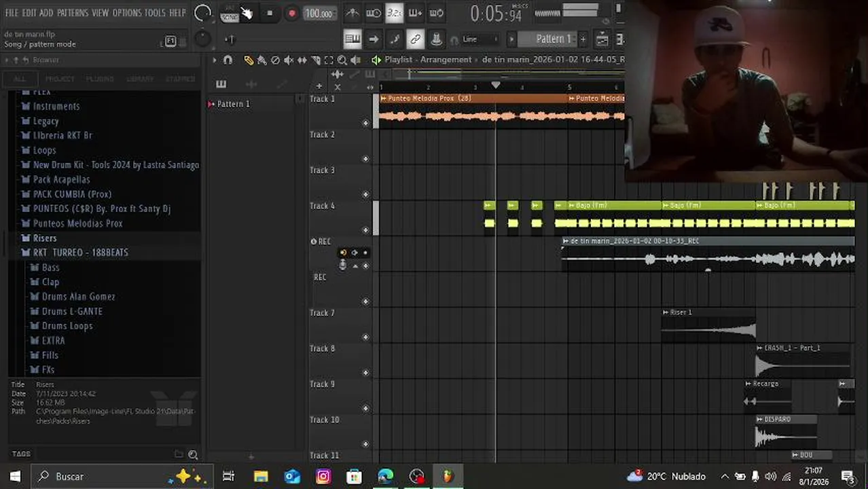Switch to the PLUGINS browser tab
This screenshot has height=489, width=868.
point(100,79)
